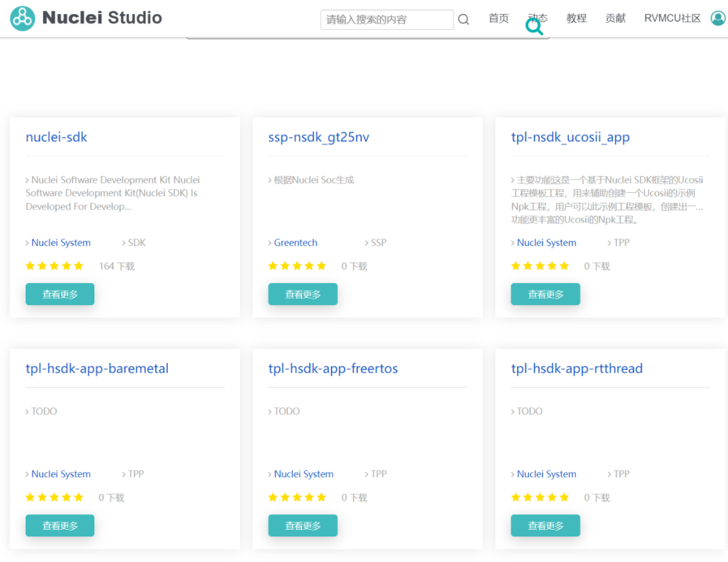This screenshot has height=562, width=728.
Task: Click the star rating on the nuclei-sdk card
Action: 55,266
